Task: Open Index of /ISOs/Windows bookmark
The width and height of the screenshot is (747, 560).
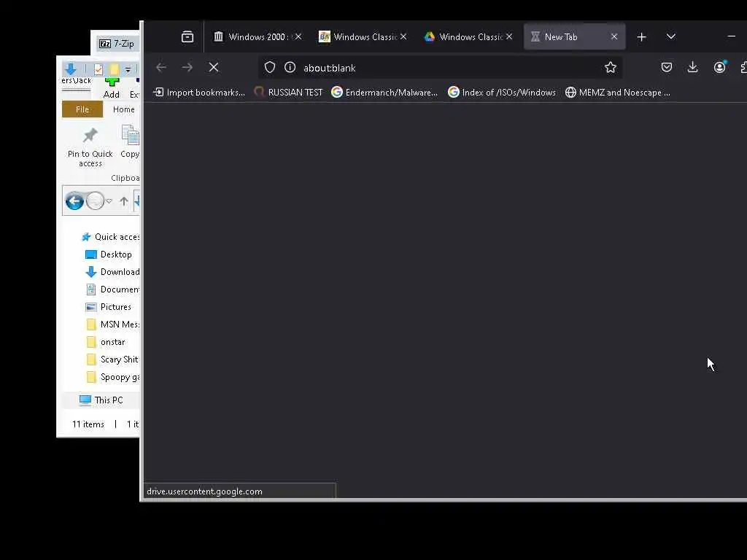Action: click(502, 93)
